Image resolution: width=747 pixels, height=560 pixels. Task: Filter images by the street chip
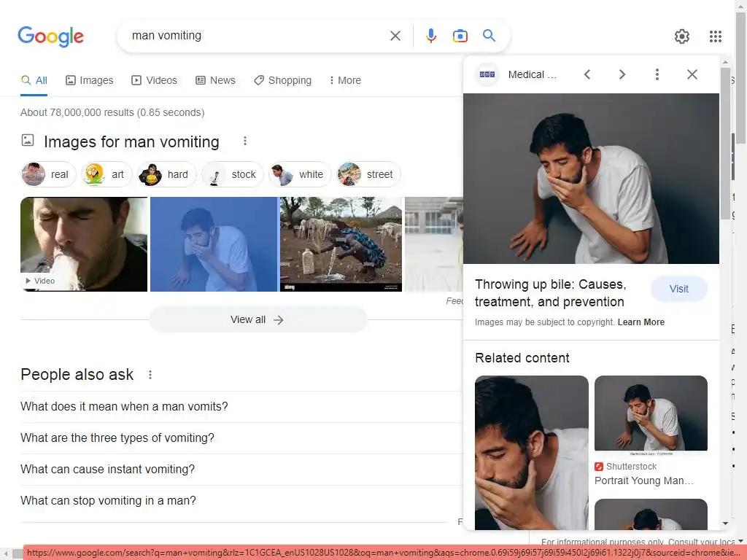[x=368, y=174]
